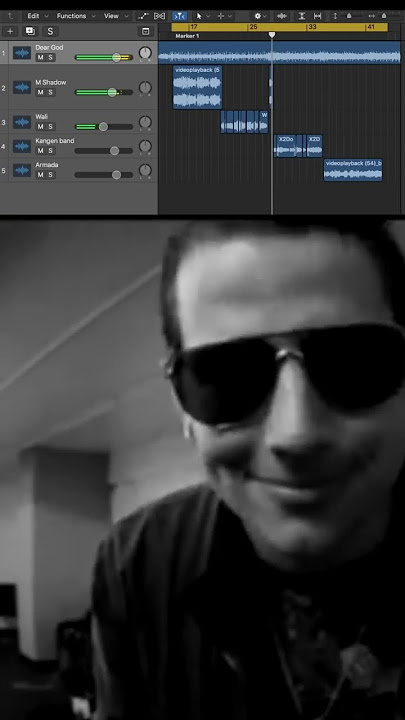The height and width of the screenshot is (720, 405).
Task: Select the videoplayback region on M Shadow track
Action: [197, 87]
